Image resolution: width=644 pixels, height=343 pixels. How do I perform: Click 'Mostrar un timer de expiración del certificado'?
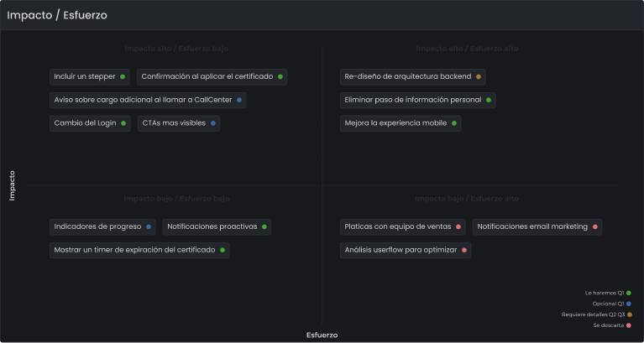[139, 250]
